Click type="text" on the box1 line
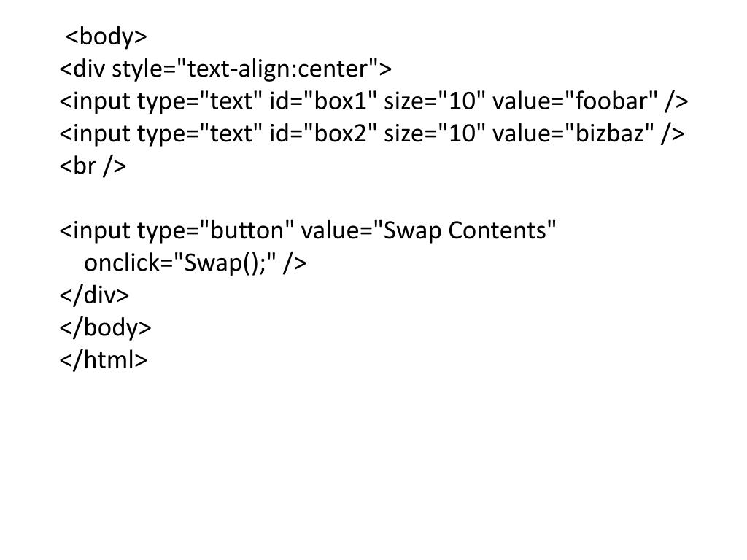This screenshot has width=747, height=560. pyautogui.click(x=201, y=101)
